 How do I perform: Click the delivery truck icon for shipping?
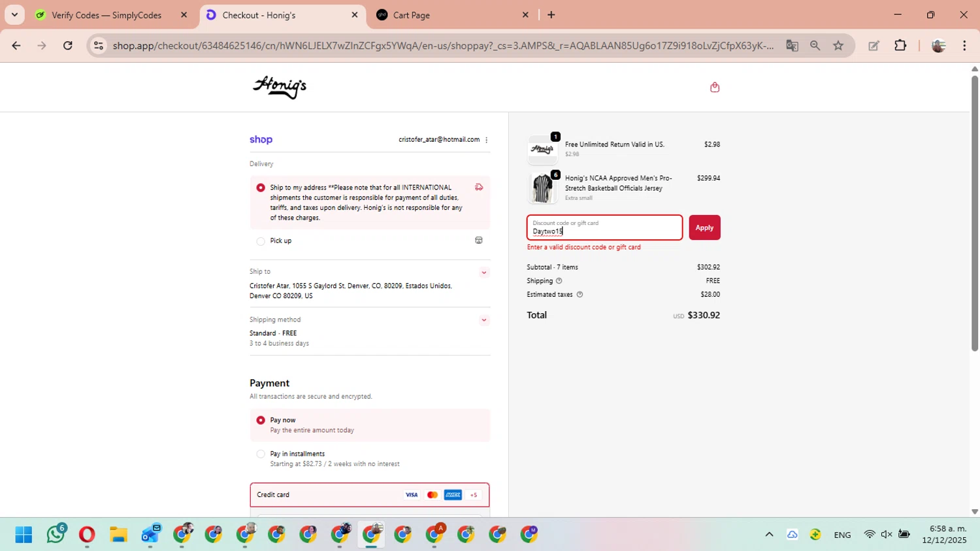click(x=479, y=188)
